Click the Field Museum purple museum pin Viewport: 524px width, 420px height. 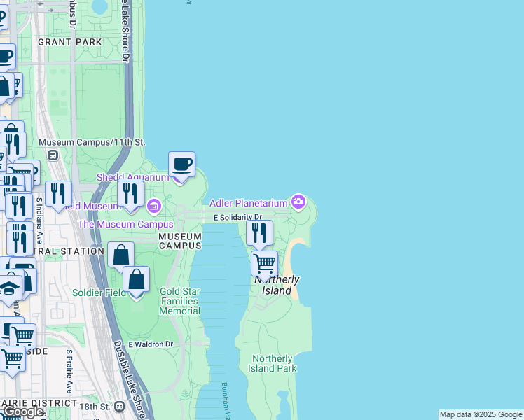click(153, 206)
